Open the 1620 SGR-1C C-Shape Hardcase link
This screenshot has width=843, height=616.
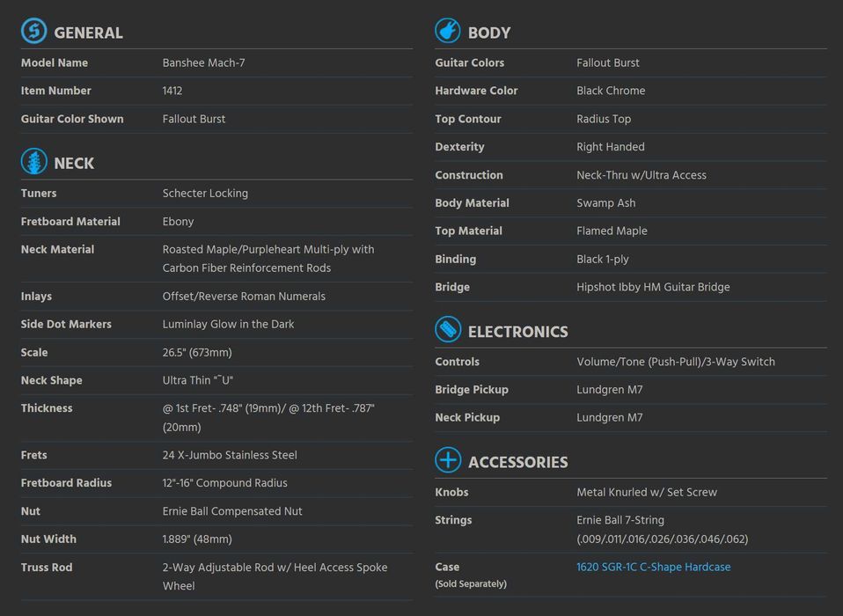pyautogui.click(x=653, y=567)
